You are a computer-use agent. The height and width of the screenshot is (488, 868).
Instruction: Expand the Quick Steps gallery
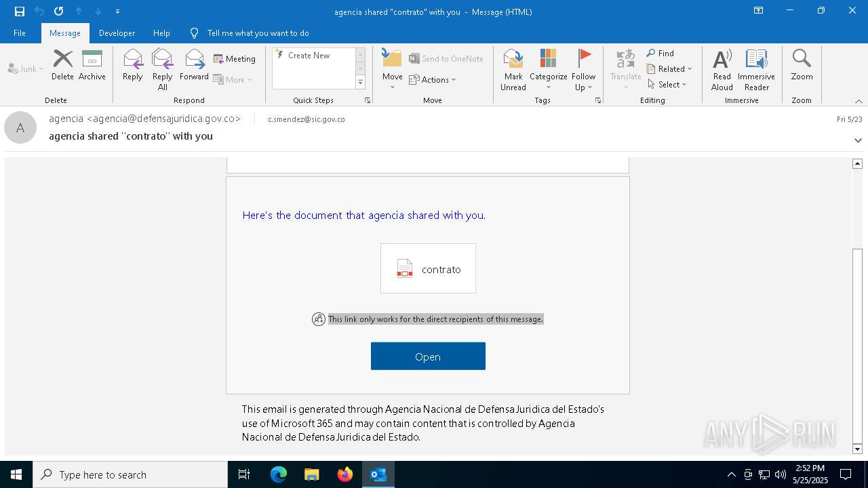(360, 83)
